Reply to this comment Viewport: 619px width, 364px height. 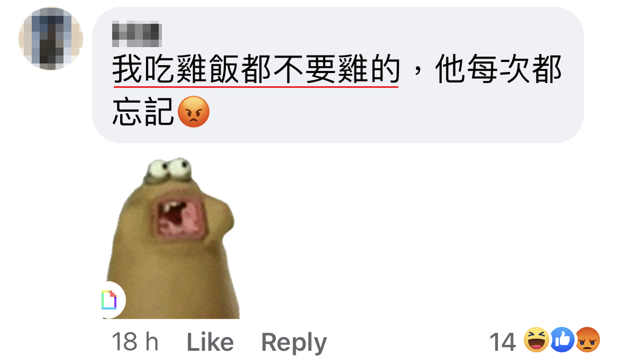294,343
